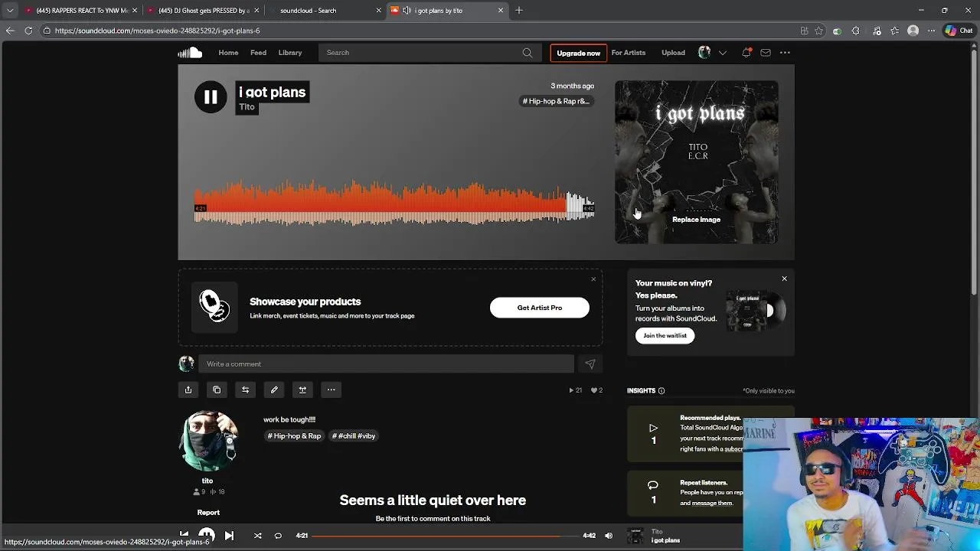Screen dimensions: 980x551
Task: Expand the user menu chevron
Action: pos(722,53)
